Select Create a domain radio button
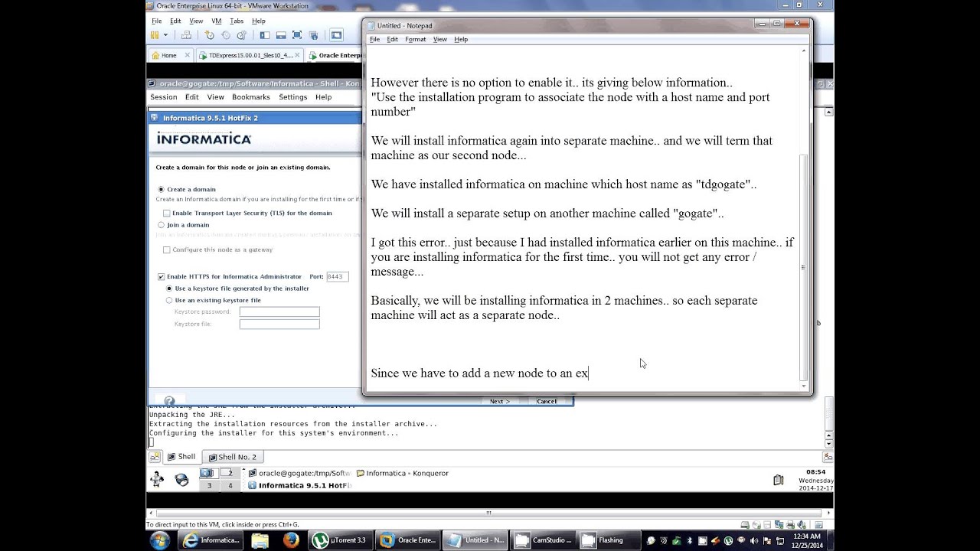 pyautogui.click(x=161, y=189)
